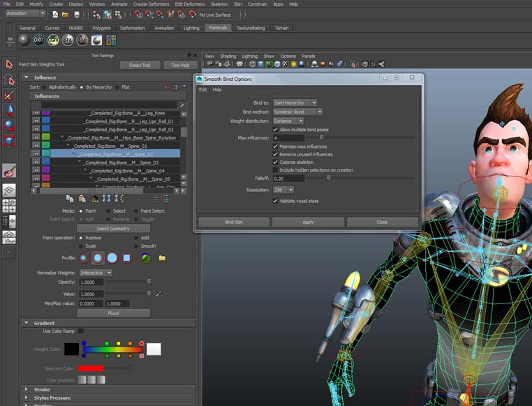Toggle Allow multiple bind poses checkbox
This screenshot has width=532, height=406.
(276, 130)
